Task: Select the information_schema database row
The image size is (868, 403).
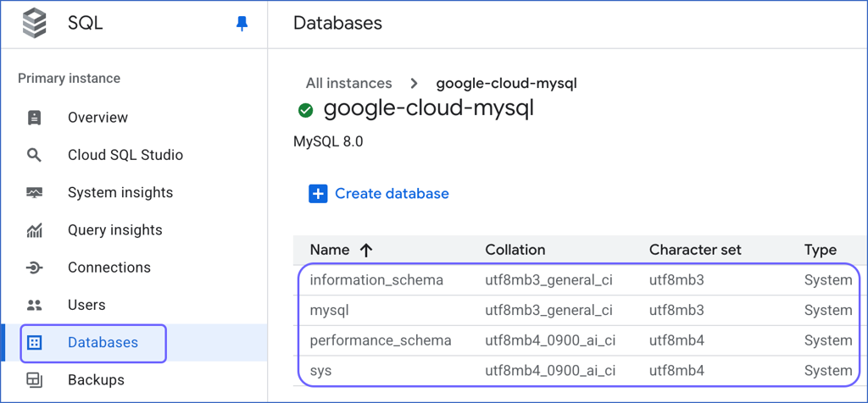Action: tap(580, 280)
